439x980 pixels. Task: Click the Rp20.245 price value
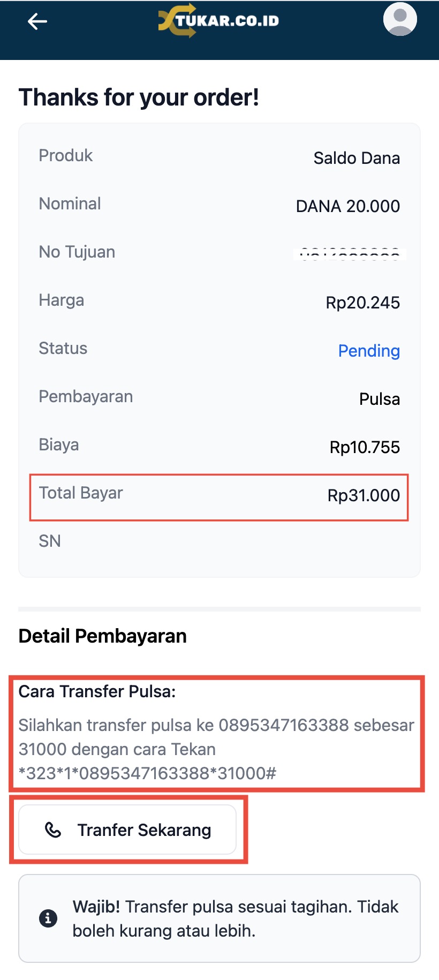click(x=362, y=303)
